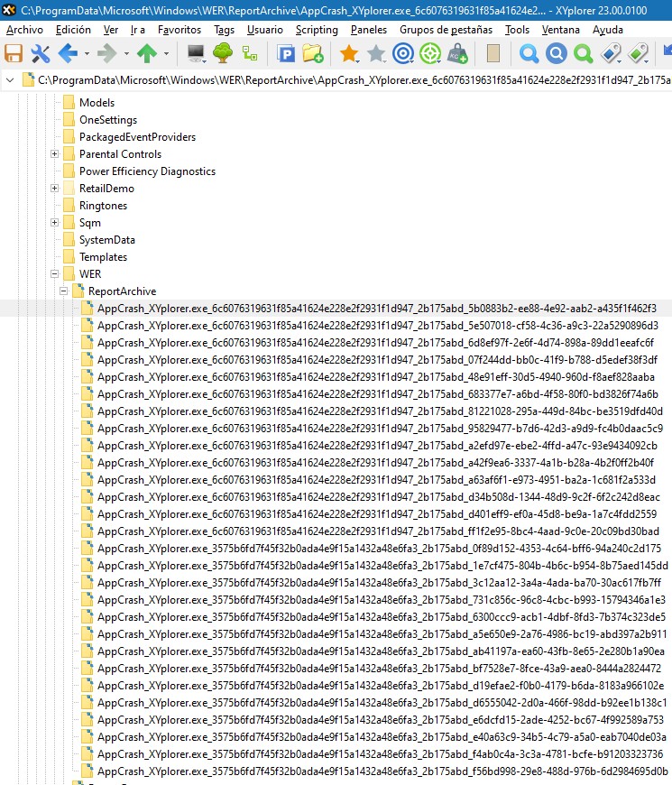Click the kg weight icon with plus
Image resolution: width=672 pixels, height=785 pixels.
(457, 53)
